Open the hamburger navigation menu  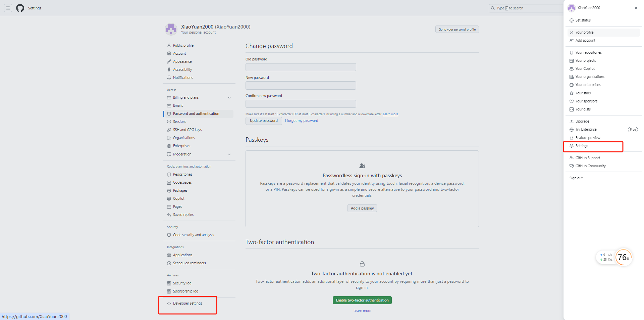(x=8, y=8)
